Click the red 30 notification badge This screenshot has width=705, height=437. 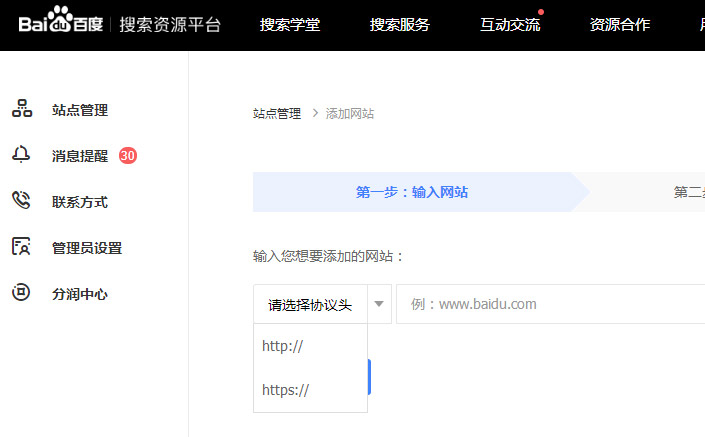[x=128, y=156]
